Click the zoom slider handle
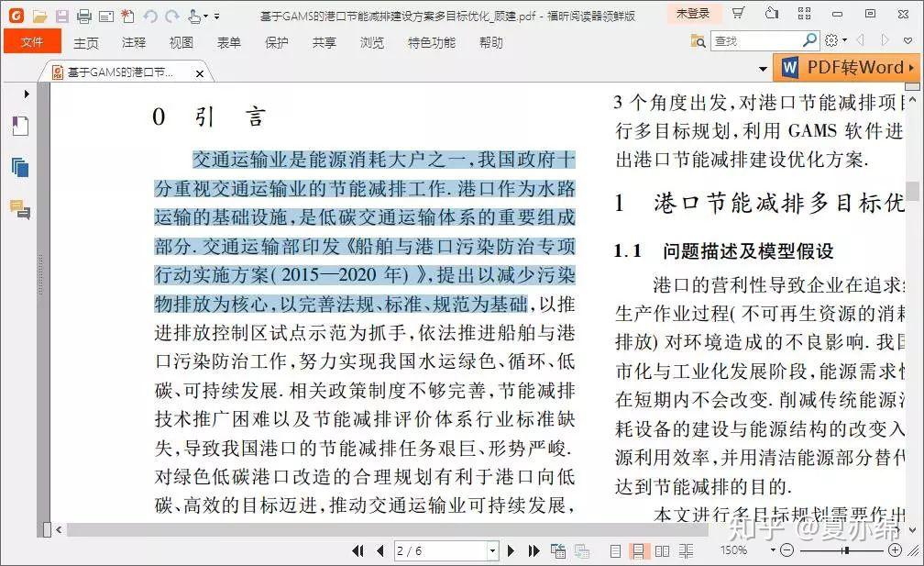The image size is (924, 566). pyautogui.click(x=847, y=550)
